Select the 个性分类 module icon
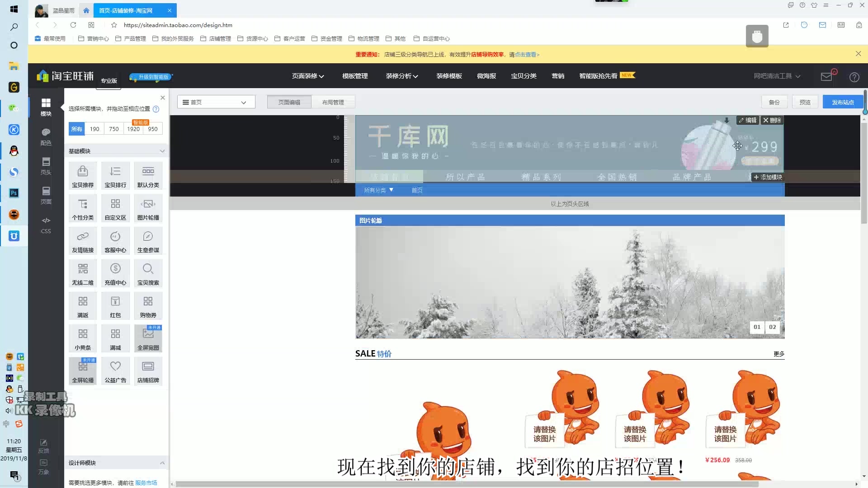 (83, 208)
